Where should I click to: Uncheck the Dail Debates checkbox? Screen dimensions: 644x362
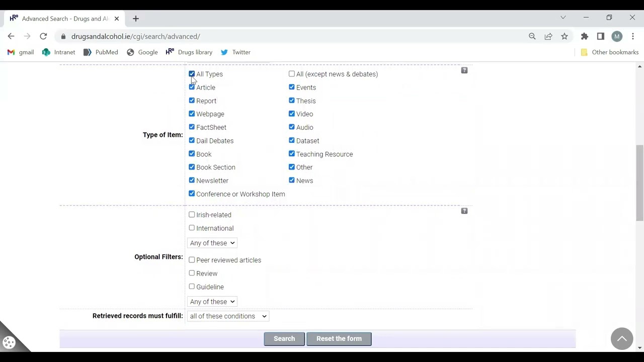192,141
